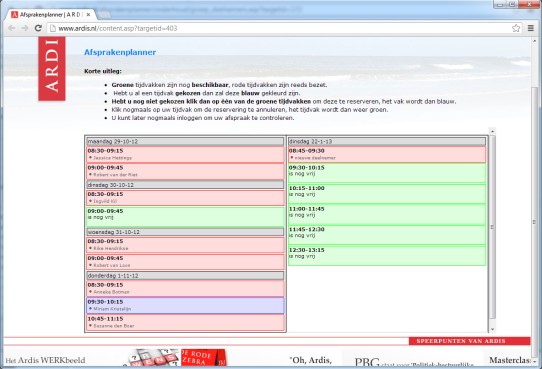Select the maandag 29-10-12 day header
The height and width of the screenshot is (369, 542).
(185, 141)
